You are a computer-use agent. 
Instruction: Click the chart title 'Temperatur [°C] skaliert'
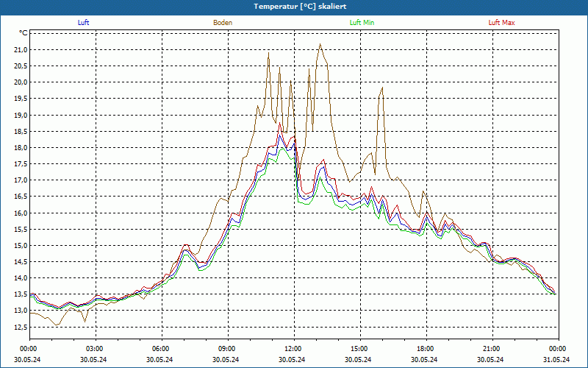click(x=294, y=6)
